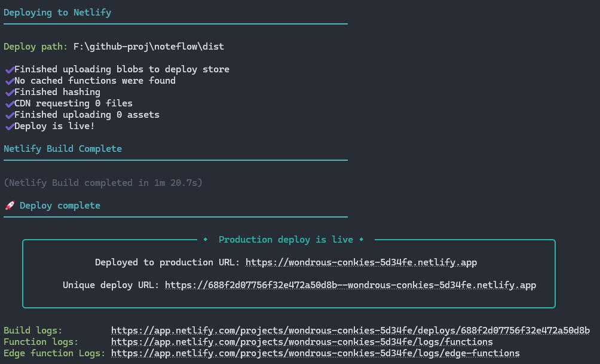Click checkmark beside Finished uploading 0 assets
Image resolution: width=600 pixels, height=364 pixels.
click(10, 115)
